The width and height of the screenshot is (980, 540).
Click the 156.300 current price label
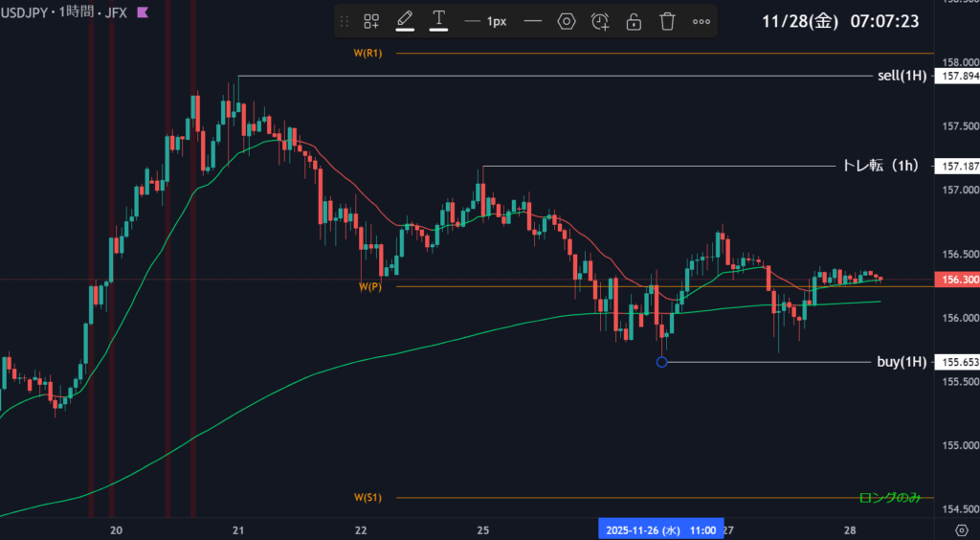(x=958, y=280)
